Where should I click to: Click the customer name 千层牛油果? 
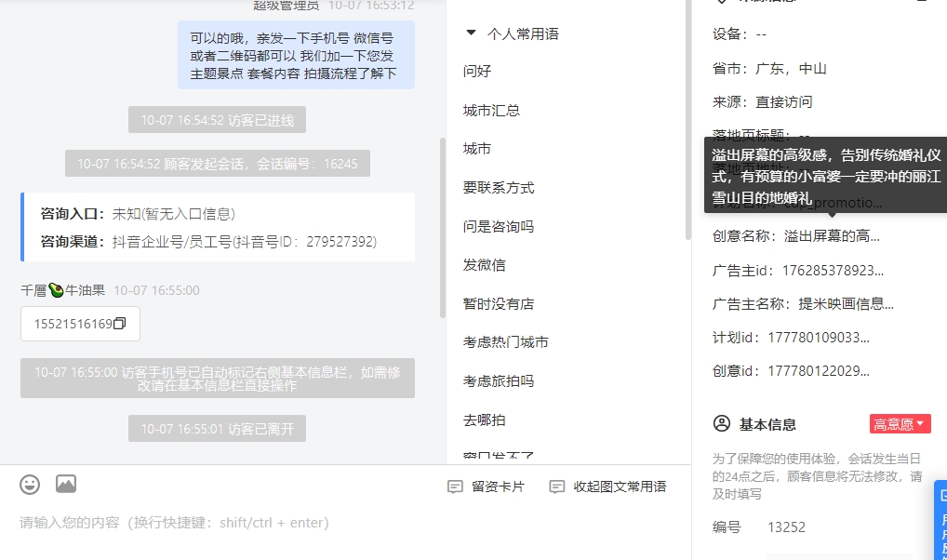coord(63,290)
